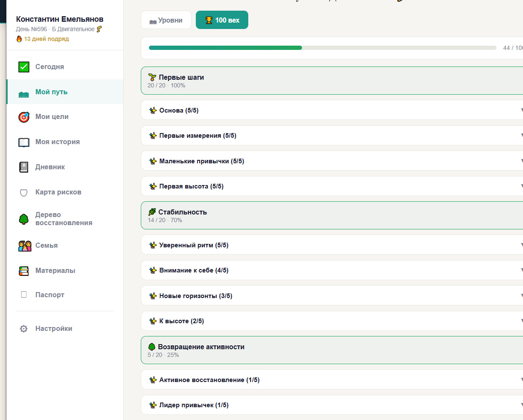The image size is (523, 420).
Task: Expand the Новые горизонты (3/5) section
Action: (332, 296)
